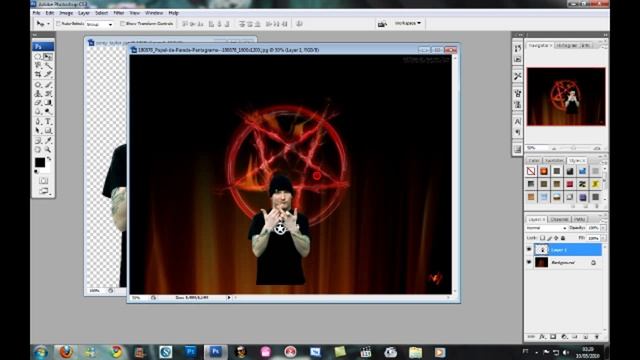Add a layer style using fx icon
This screenshot has height=360, width=640.
[542, 337]
